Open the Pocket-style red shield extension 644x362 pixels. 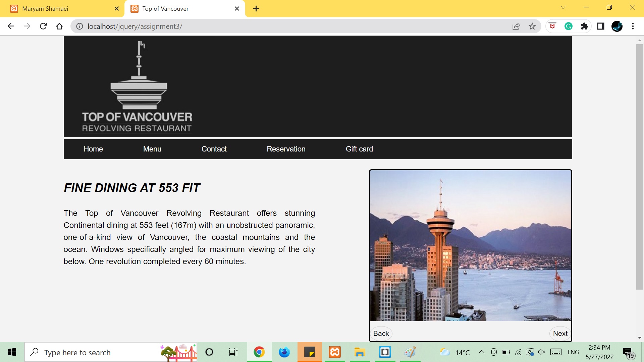click(x=552, y=26)
